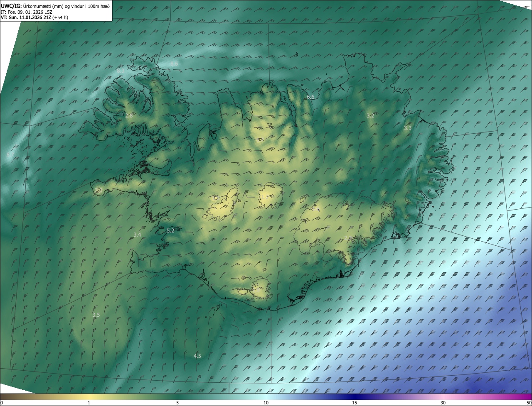
Task: Click the 3.5 value in the southwest ocean
Action: click(x=96, y=315)
